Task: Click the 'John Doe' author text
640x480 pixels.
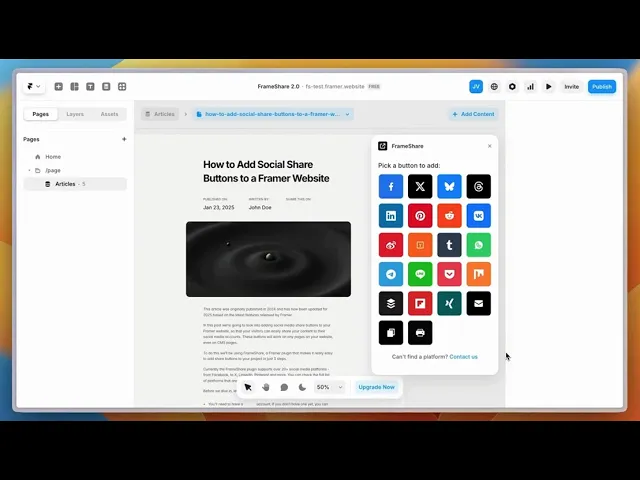Action: 260,207
